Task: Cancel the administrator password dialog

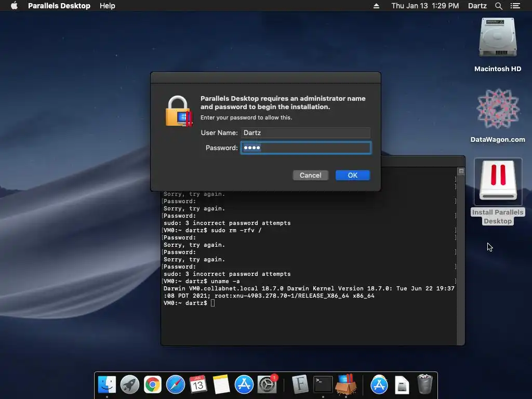Action: coord(311,176)
